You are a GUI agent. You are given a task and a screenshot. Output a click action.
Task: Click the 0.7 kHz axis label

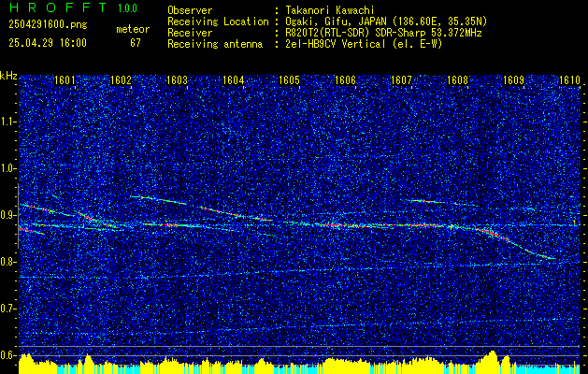pyautogui.click(x=8, y=309)
